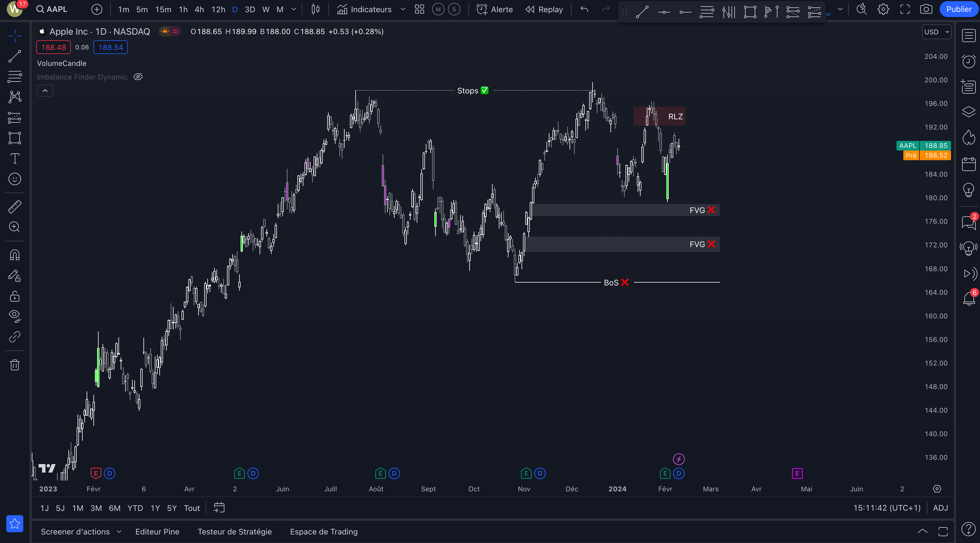The image size is (980, 543).
Task: Set the range to 1M
Action: coord(78,508)
